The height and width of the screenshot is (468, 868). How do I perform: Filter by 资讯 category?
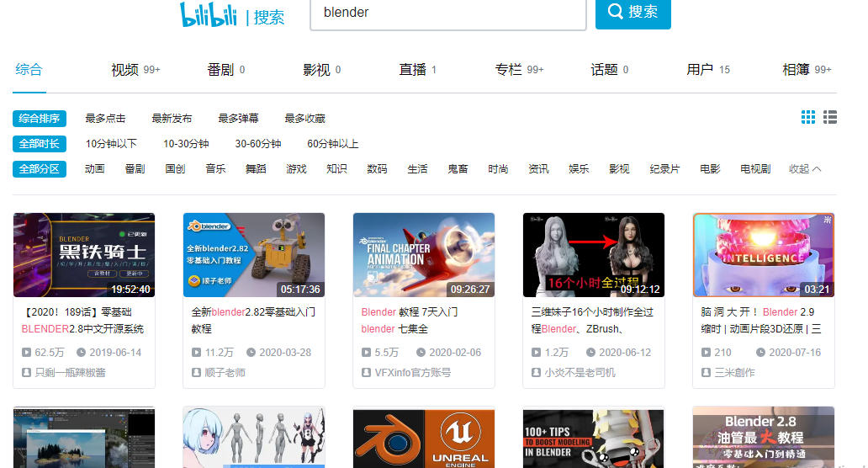coord(538,169)
